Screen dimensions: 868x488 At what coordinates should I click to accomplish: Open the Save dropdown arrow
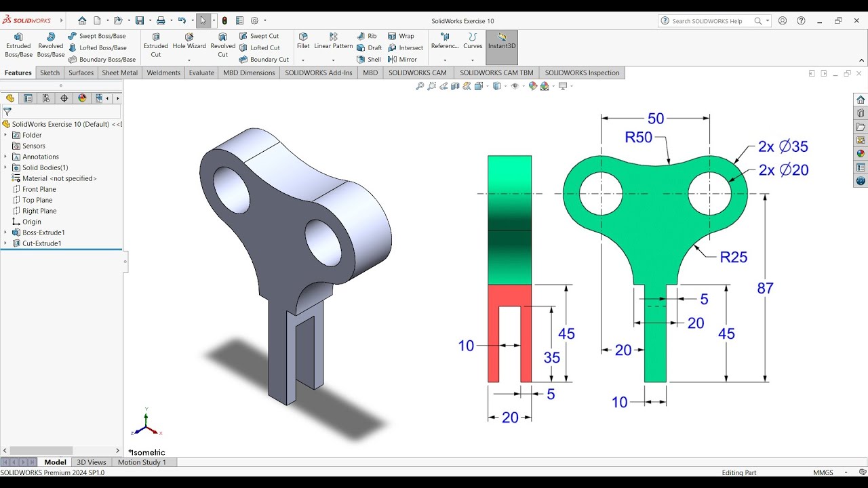[149, 21]
